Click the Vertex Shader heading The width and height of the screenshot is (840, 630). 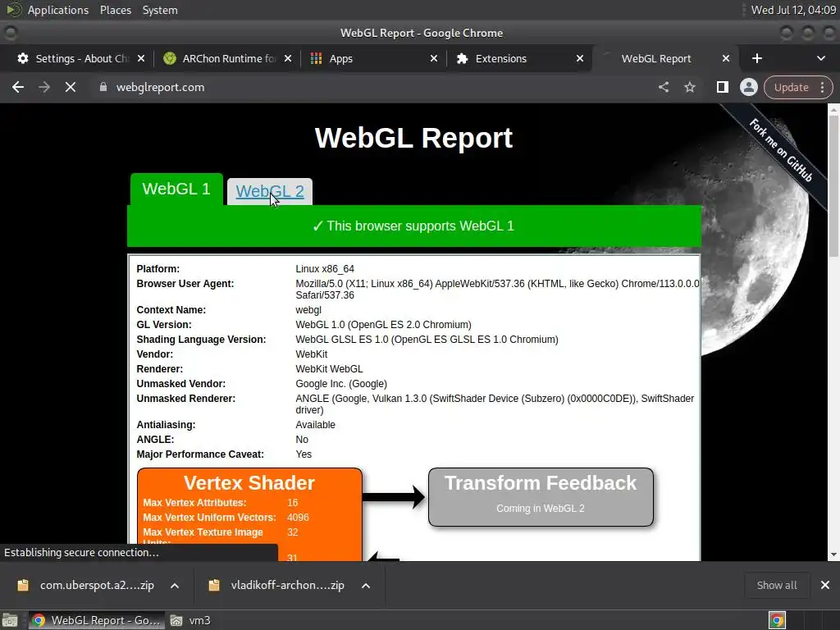coord(249,482)
